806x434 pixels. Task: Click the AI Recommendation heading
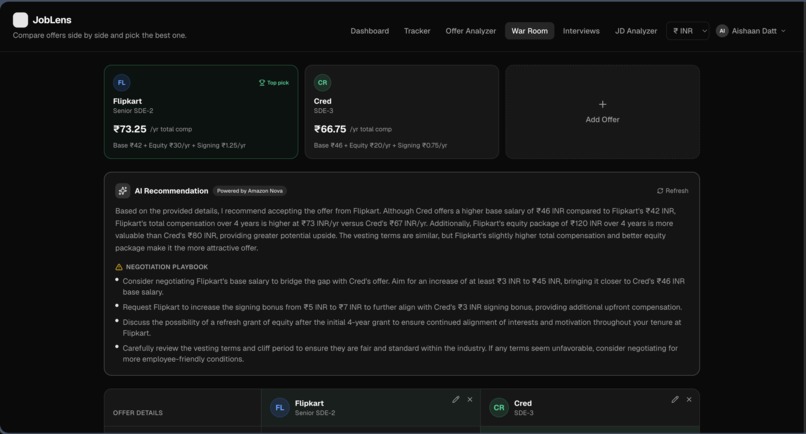coord(171,191)
